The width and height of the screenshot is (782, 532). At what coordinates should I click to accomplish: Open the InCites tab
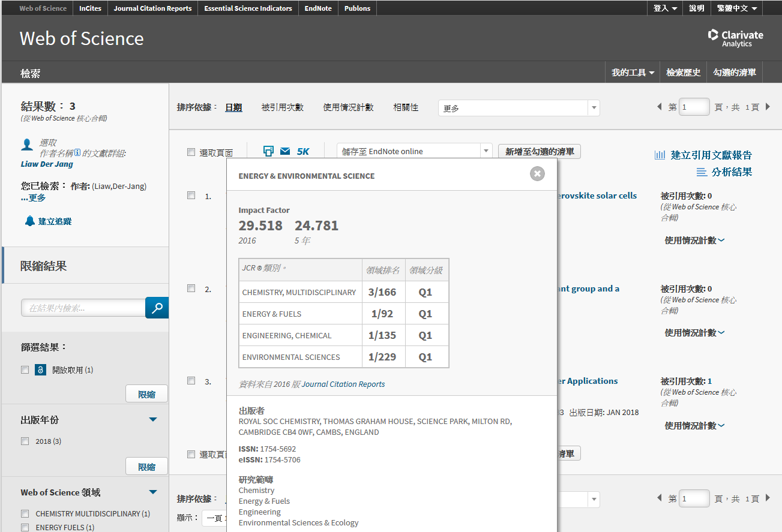90,8
